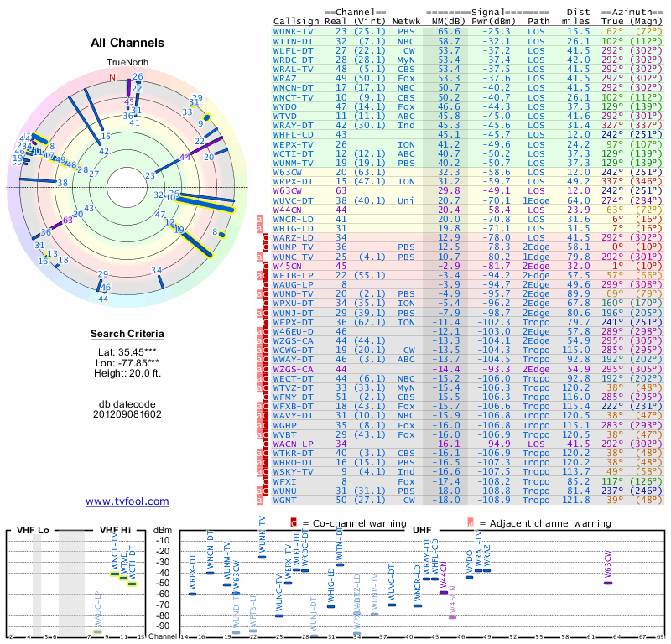
Task: Click the Height: 20.0 ft. value
Action: coord(127,373)
